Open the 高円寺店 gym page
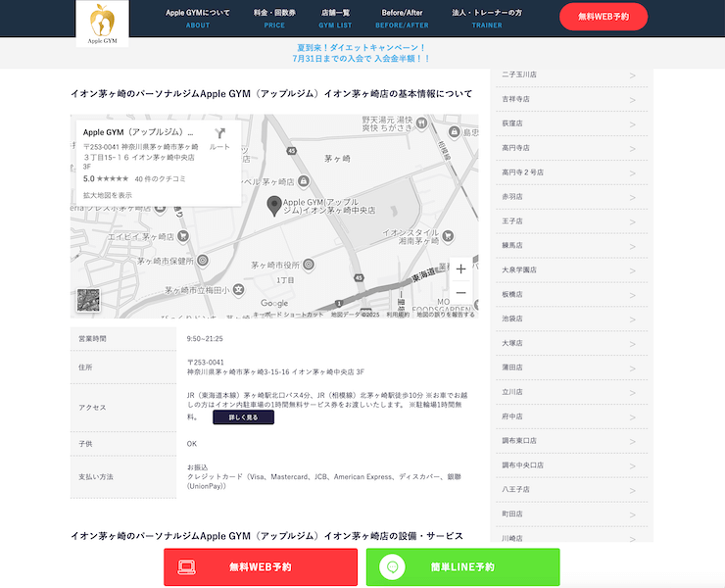Screen dimensions: 725x588 571,148
